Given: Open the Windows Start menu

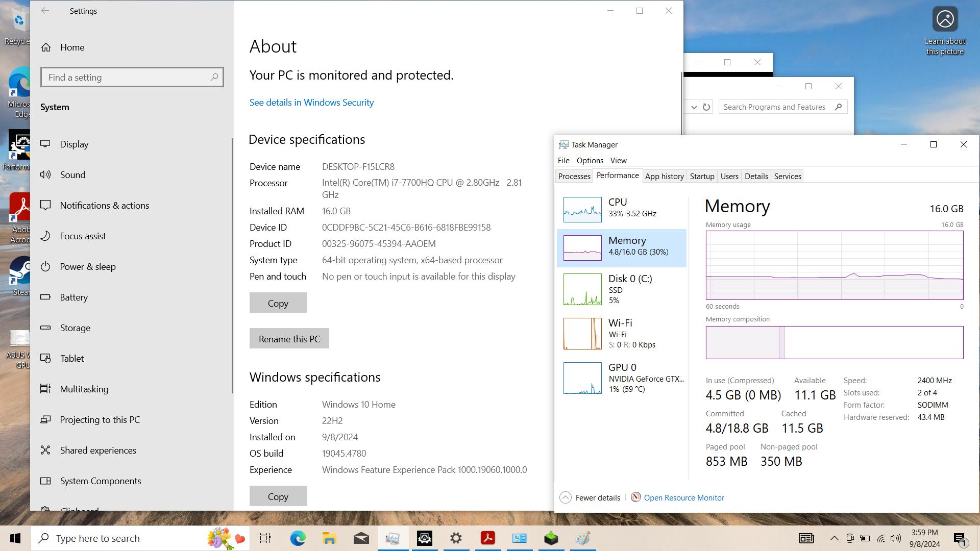Looking at the screenshot, I should pos(15,538).
